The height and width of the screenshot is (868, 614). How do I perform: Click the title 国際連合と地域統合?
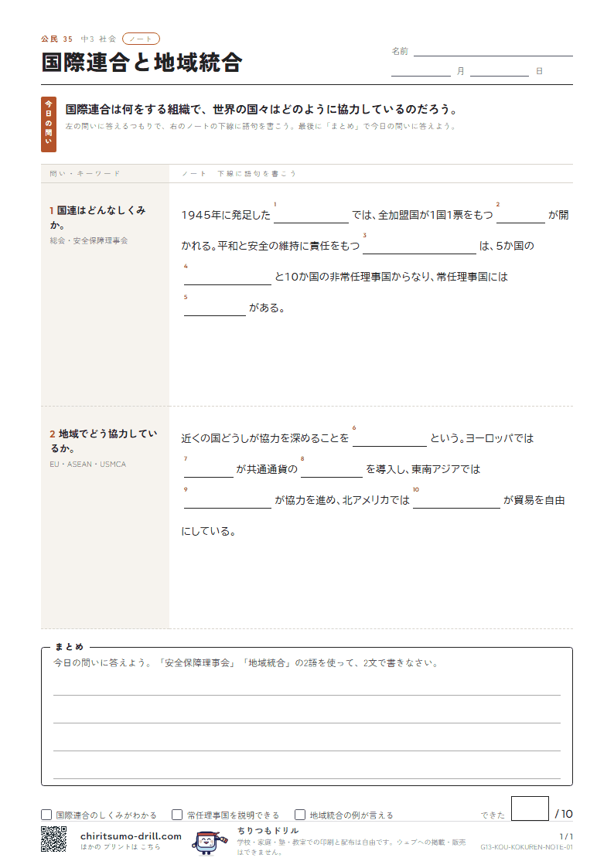[x=142, y=63]
